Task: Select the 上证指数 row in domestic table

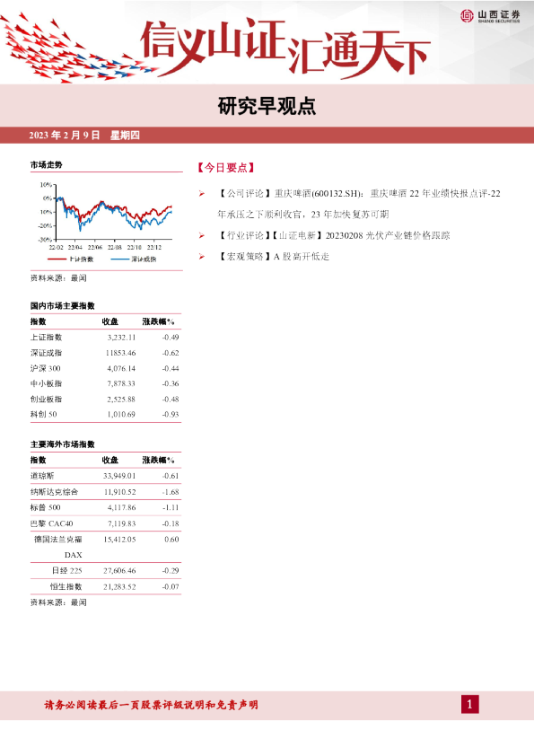Action: 106,338
